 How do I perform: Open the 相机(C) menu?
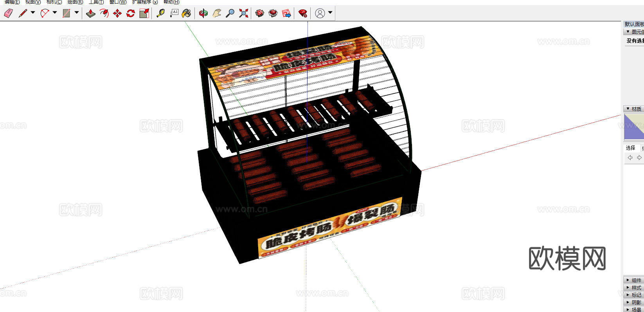pyautogui.click(x=54, y=2)
